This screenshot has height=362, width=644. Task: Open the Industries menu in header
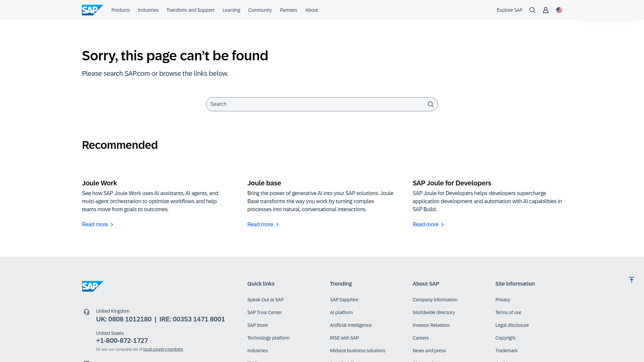pyautogui.click(x=148, y=10)
